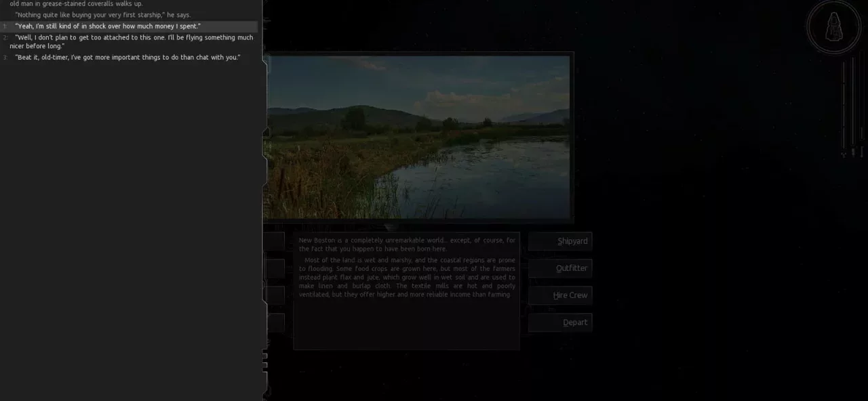Depart from New Boston
This screenshot has width=868, height=401.
(560, 322)
